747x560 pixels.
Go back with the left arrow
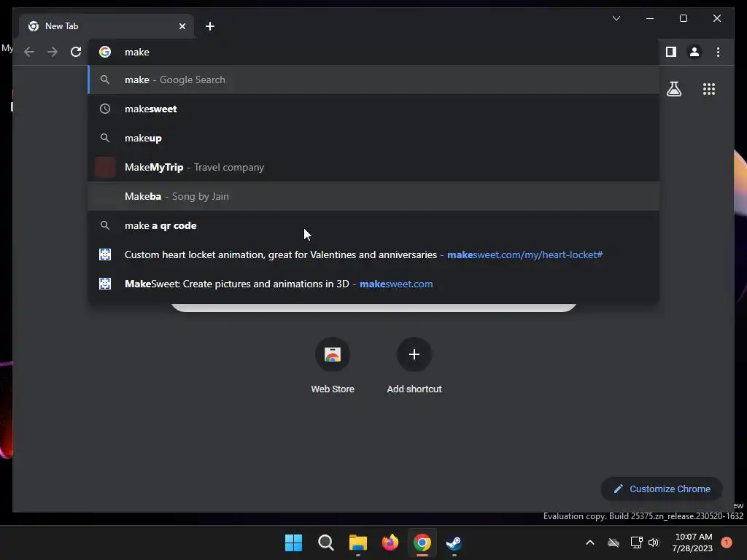tap(29, 52)
